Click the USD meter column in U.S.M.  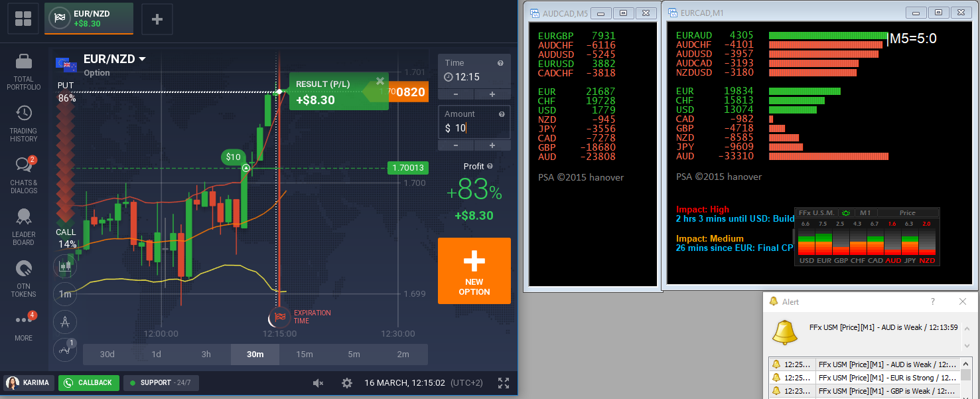[x=806, y=243]
